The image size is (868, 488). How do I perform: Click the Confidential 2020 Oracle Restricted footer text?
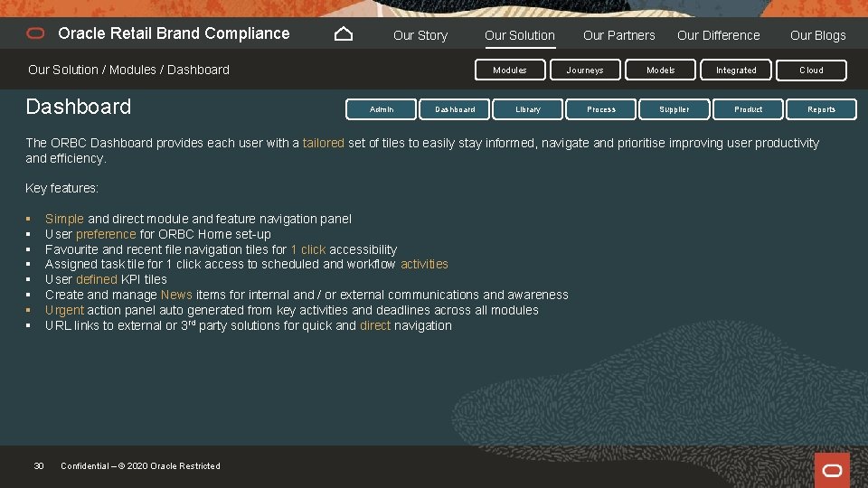click(141, 466)
